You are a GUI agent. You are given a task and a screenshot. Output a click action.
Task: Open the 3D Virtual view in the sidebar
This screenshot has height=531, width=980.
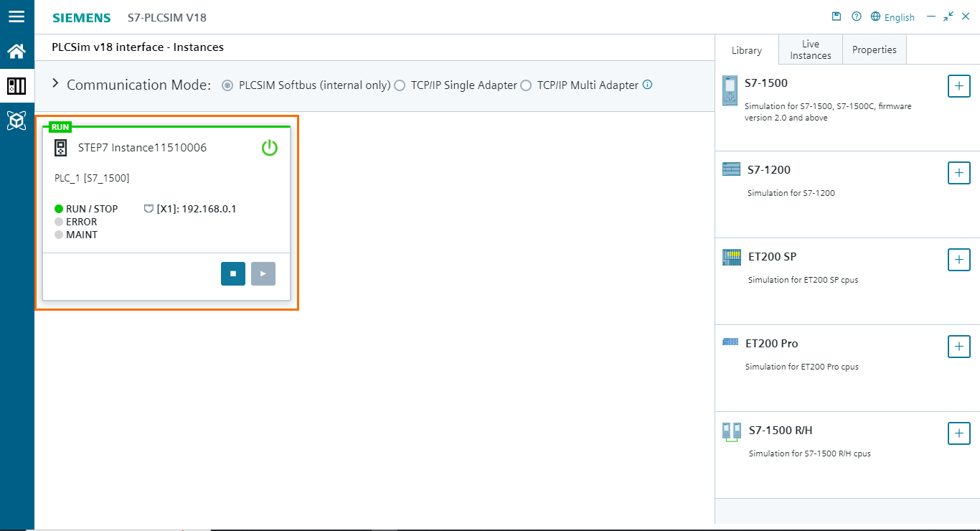pos(17,121)
